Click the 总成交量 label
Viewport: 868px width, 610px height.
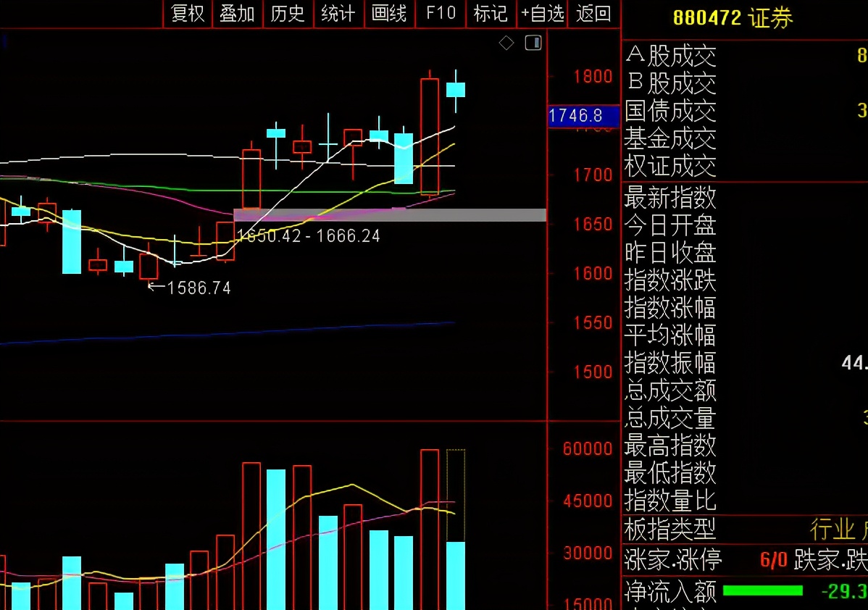[669, 418]
